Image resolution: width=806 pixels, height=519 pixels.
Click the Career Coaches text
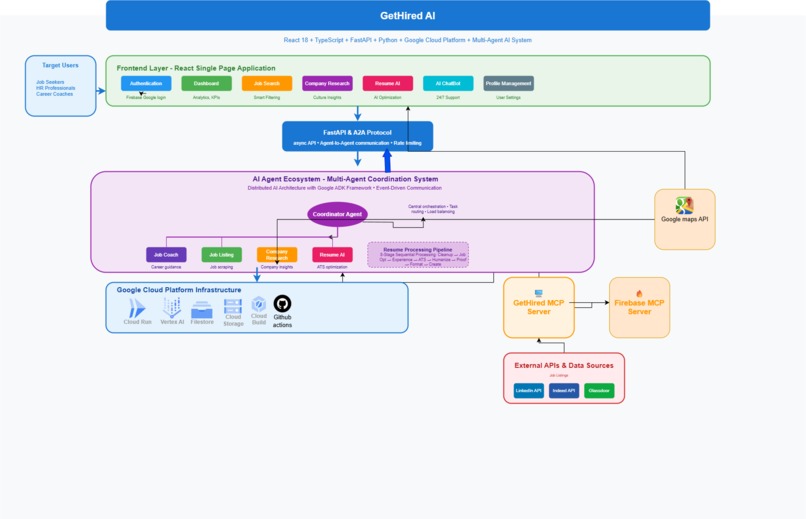tap(54, 94)
